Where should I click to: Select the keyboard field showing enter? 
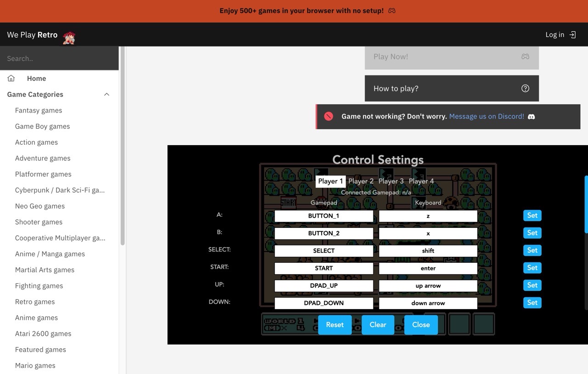[428, 268]
